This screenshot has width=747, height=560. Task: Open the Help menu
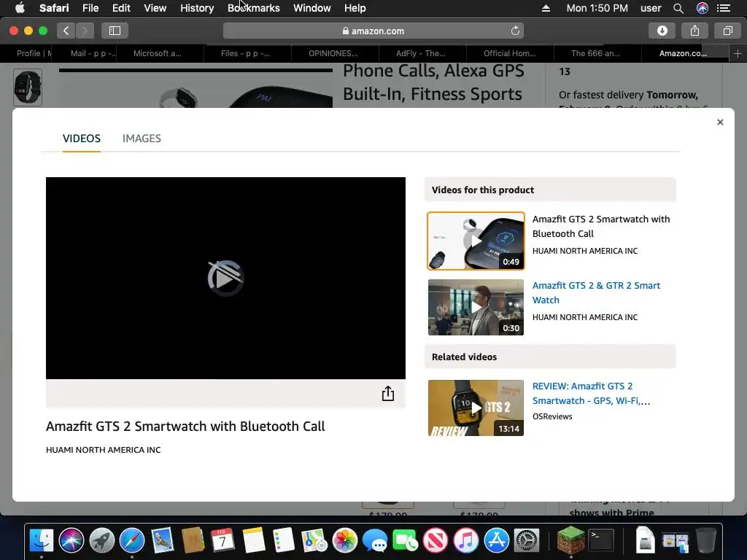pos(355,8)
